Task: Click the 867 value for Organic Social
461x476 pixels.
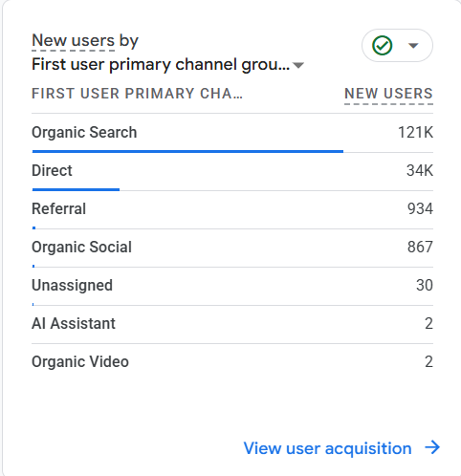Action: pos(420,247)
